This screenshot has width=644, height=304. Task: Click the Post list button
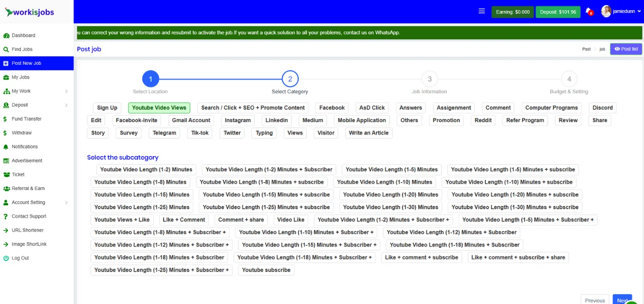point(626,49)
